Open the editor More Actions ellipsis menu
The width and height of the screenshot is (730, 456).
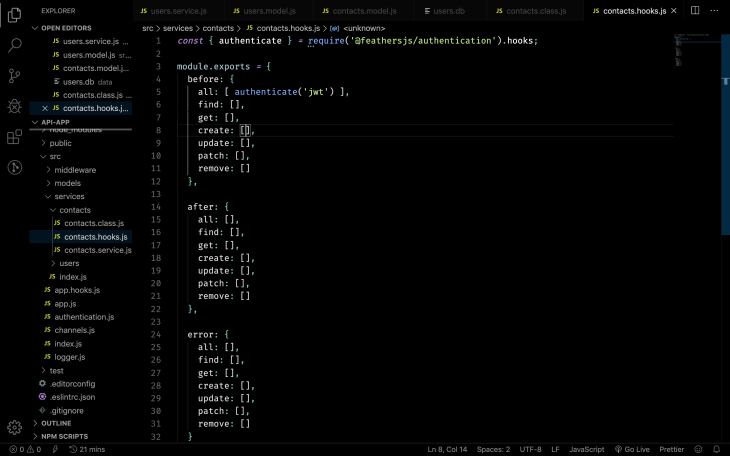[715, 10]
